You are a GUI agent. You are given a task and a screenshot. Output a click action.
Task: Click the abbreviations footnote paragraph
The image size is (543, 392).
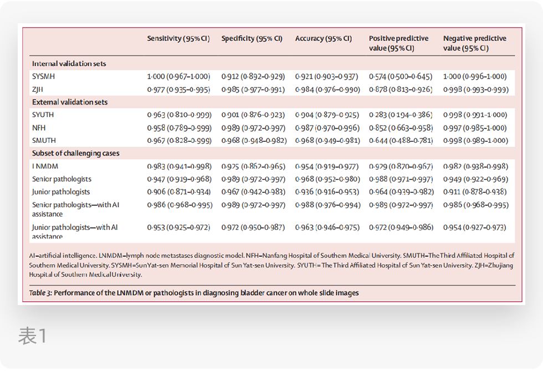pos(271,265)
